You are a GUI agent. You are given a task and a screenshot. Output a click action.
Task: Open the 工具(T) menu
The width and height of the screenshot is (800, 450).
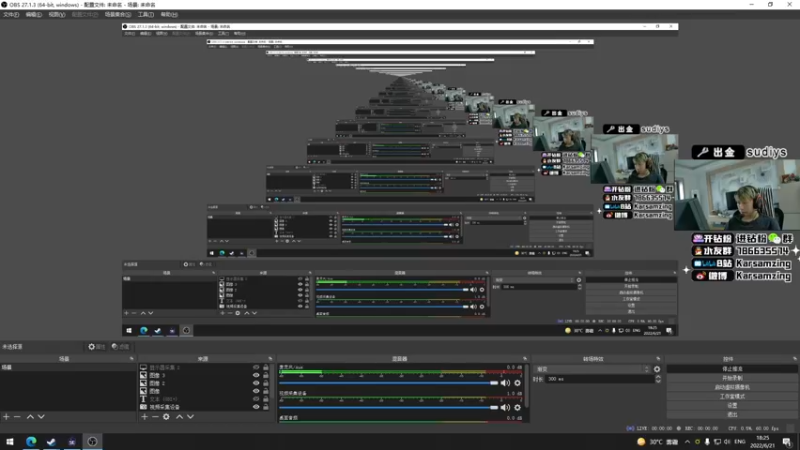pyautogui.click(x=146, y=15)
